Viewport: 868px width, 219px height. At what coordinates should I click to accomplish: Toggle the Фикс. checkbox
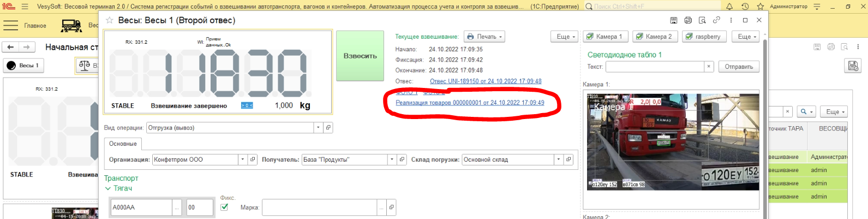224,207
